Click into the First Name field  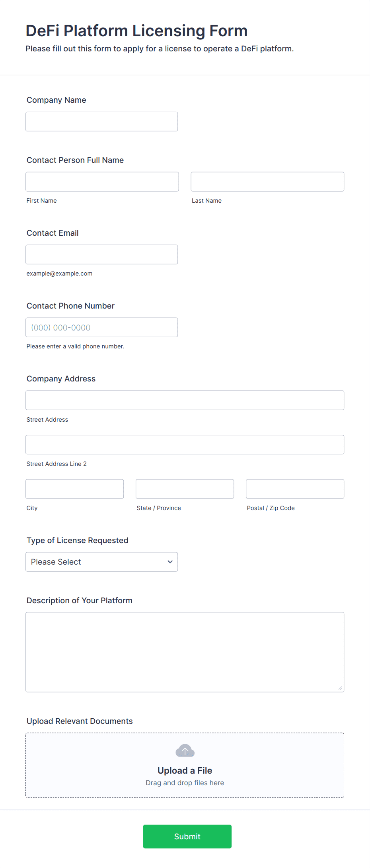coord(102,182)
